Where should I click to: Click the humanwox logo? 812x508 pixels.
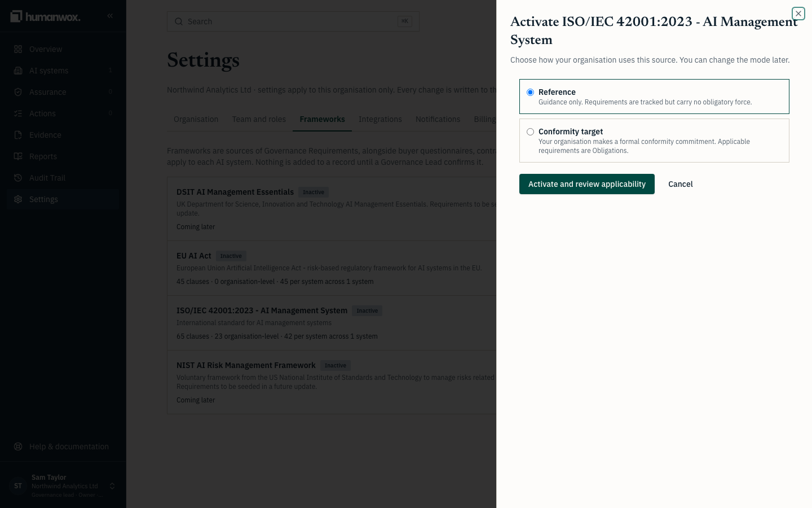(46, 16)
